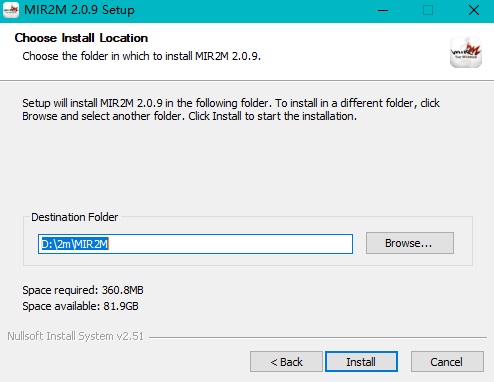Click inside the Destination Folder path field
This screenshot has height=382, width=494.
pyautogui.click(x=195, y=244)
